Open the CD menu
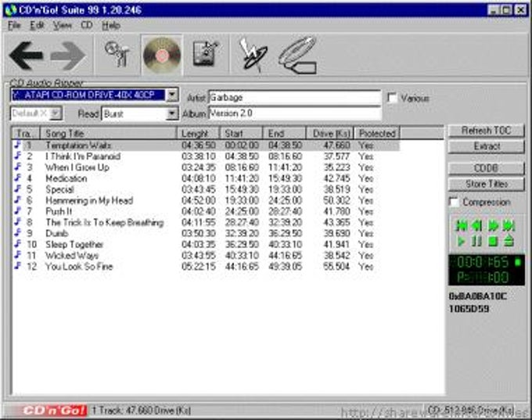532x420 pixels. point(87,26)
